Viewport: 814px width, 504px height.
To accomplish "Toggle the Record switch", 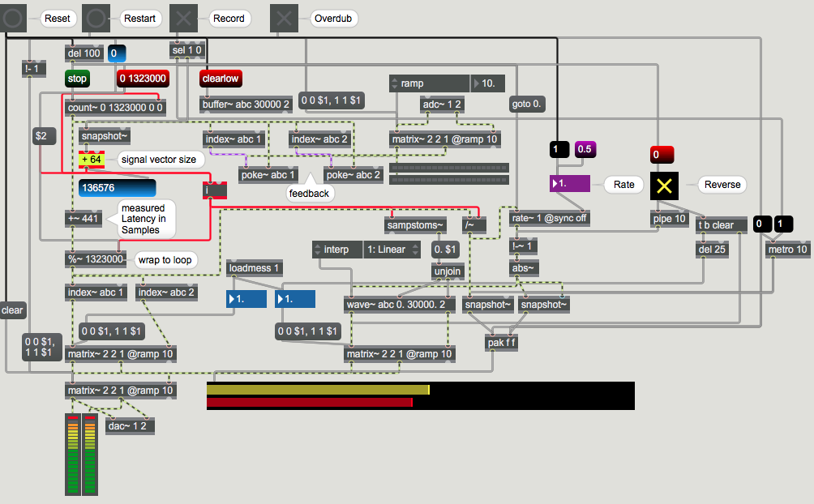I will [x=186, y=18].
